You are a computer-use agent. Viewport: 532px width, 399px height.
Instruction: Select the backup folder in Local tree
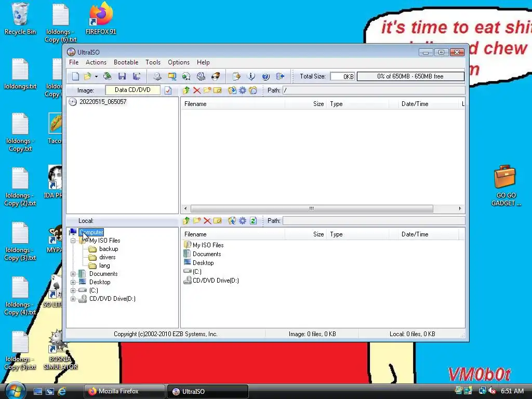[x=109, y=249]
